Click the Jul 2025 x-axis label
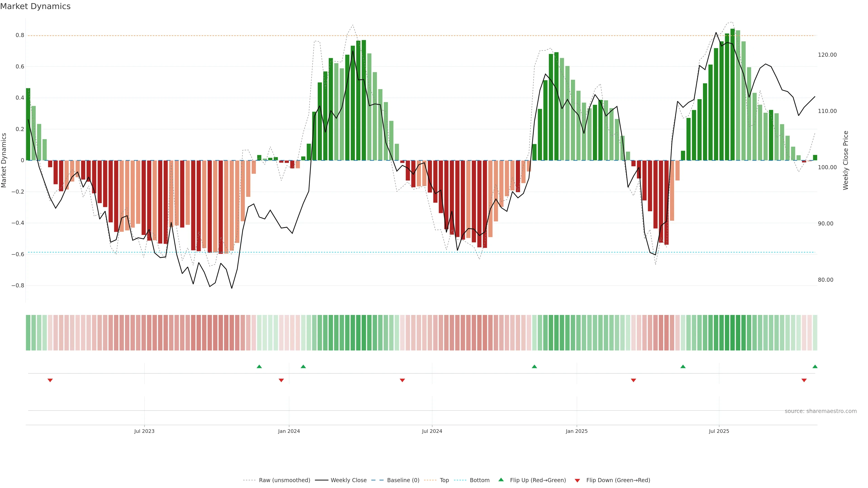 [719, 431]
